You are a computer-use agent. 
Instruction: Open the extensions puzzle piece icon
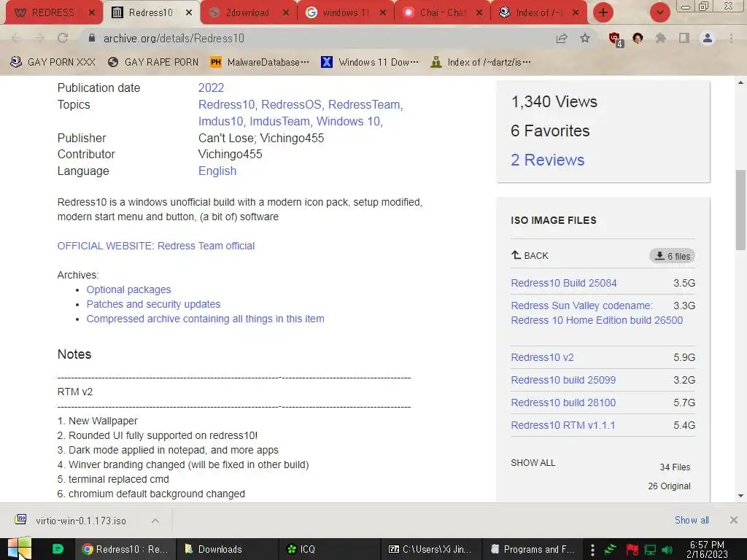coord(661,38)
